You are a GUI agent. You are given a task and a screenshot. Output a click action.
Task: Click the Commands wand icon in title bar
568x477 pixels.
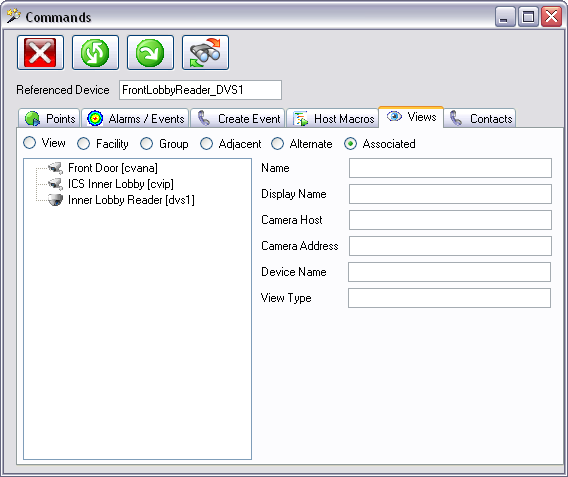[x=13, y=16]
